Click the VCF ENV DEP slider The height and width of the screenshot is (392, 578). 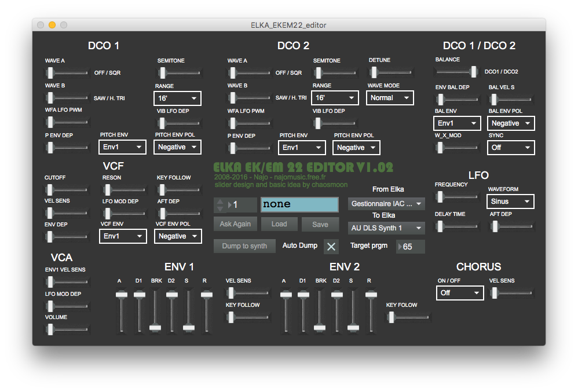pyautogui.click(x=67, y=237)
